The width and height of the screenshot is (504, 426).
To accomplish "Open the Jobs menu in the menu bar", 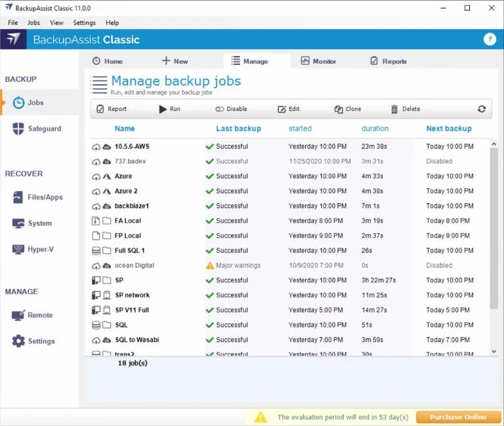I will 33,22.
